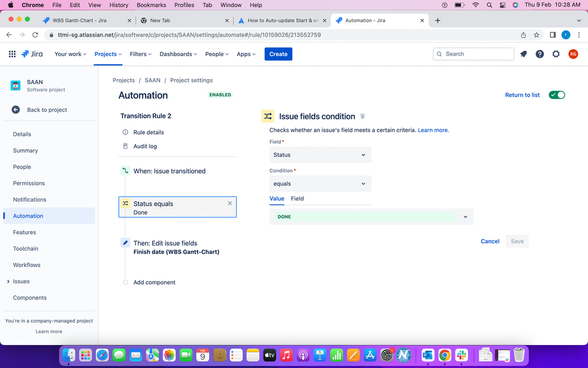This screenshot has width=588, height=368.
Task: Switch to the Field tab
Action: click(x=298, y=199)
